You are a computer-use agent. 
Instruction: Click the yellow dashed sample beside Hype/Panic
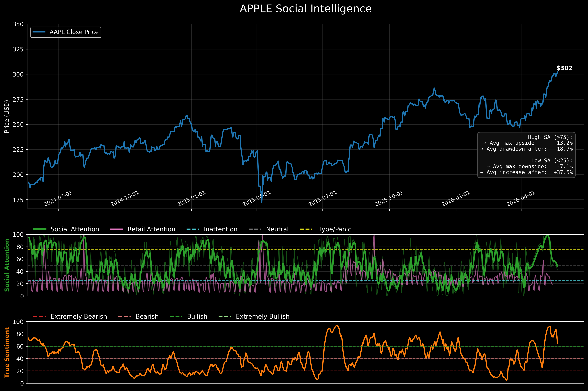306,229
